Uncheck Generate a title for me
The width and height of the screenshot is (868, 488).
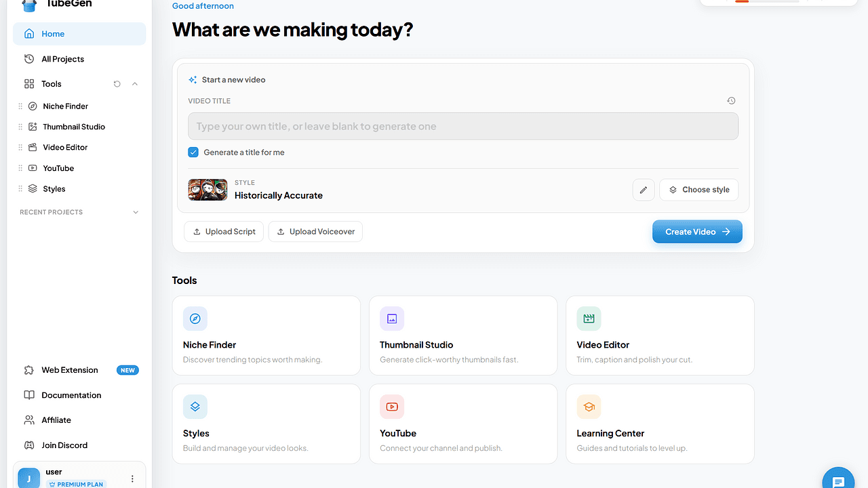pos(193,152)
